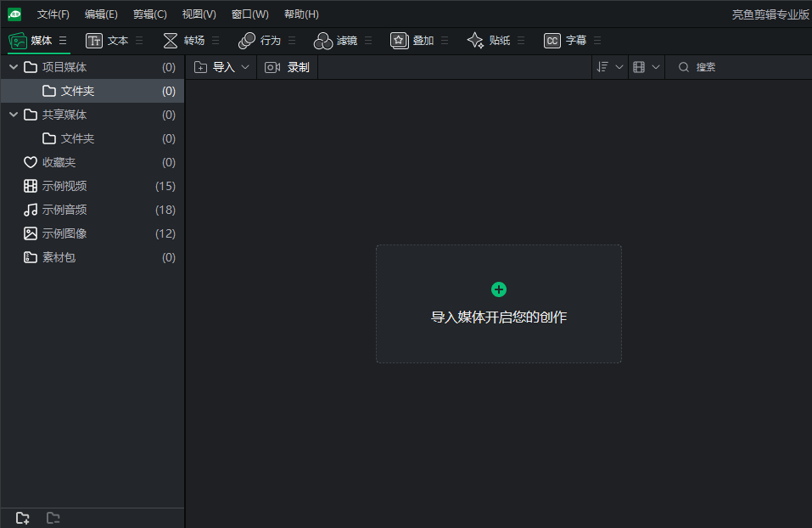Click the green plus import icon

click(499, 289)
